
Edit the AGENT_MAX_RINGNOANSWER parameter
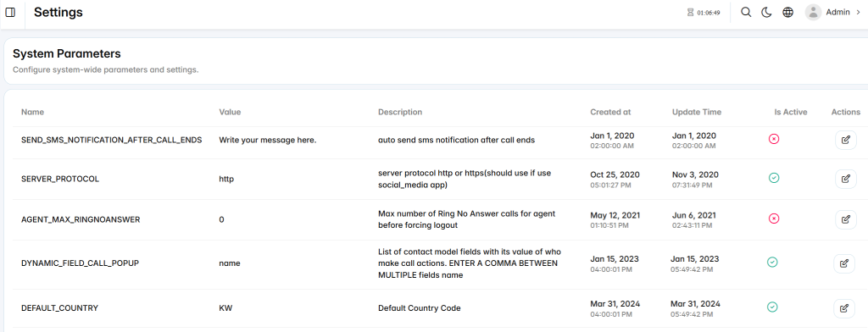point(845,219)
